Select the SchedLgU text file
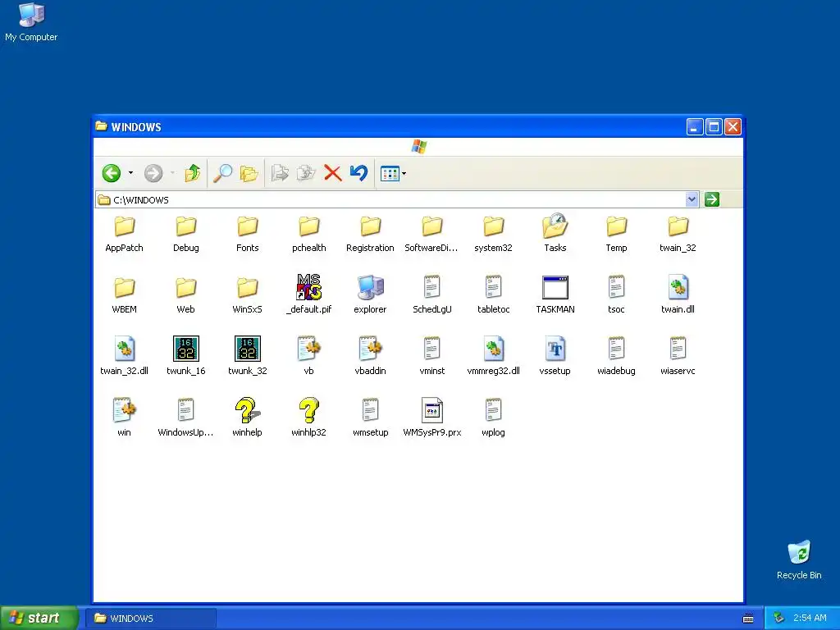This screenshot has width=840, height=630. (431, 294)
